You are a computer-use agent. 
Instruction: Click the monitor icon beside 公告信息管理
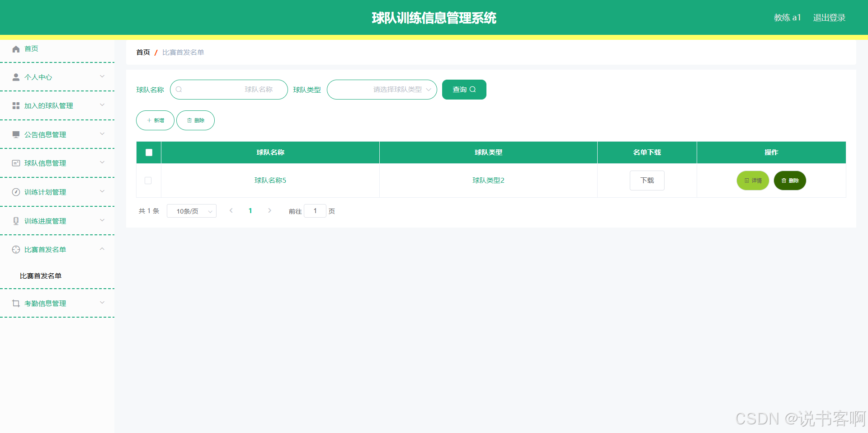pos(16,135)
